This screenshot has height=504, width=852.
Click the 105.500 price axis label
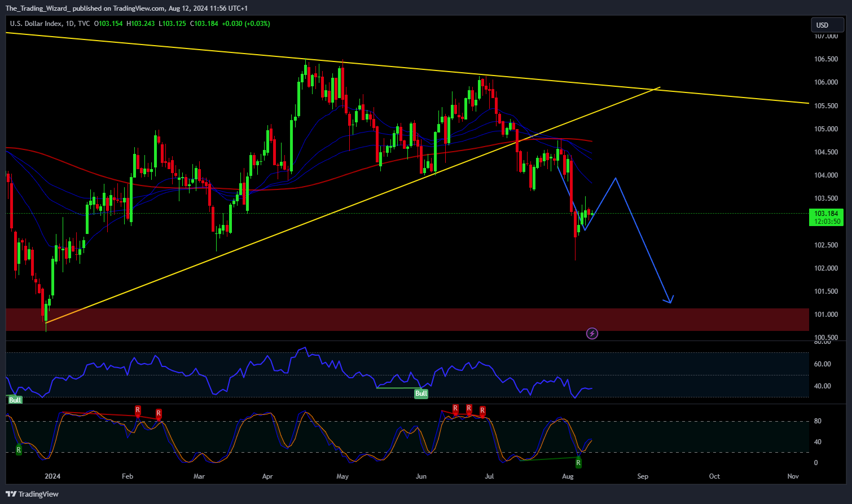826,106
